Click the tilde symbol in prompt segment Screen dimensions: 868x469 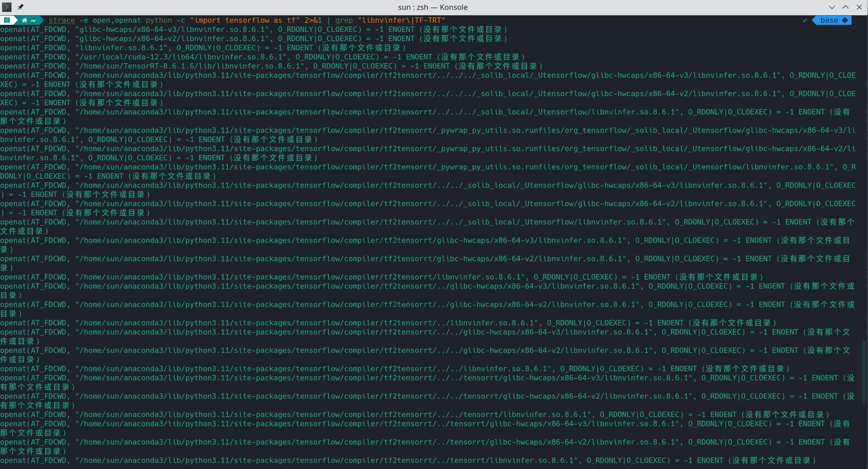(x=33, y=20)
